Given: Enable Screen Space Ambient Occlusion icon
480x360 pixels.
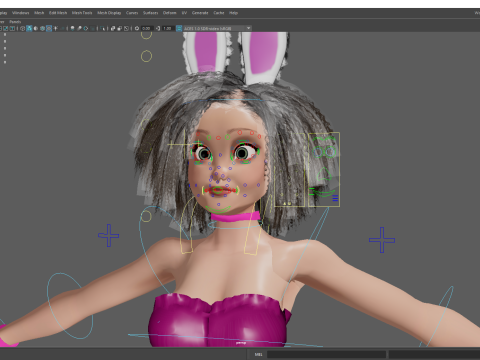Looking at the screenshot, I should [72, 28].
